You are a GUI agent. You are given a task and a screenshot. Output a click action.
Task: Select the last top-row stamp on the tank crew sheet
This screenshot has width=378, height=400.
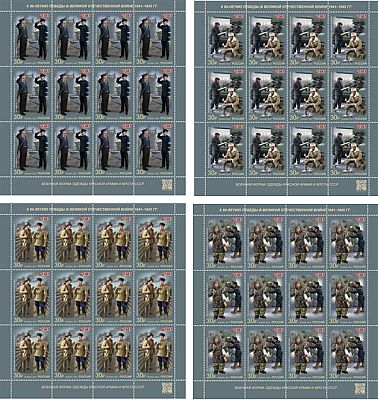click(x=349, y=39)
